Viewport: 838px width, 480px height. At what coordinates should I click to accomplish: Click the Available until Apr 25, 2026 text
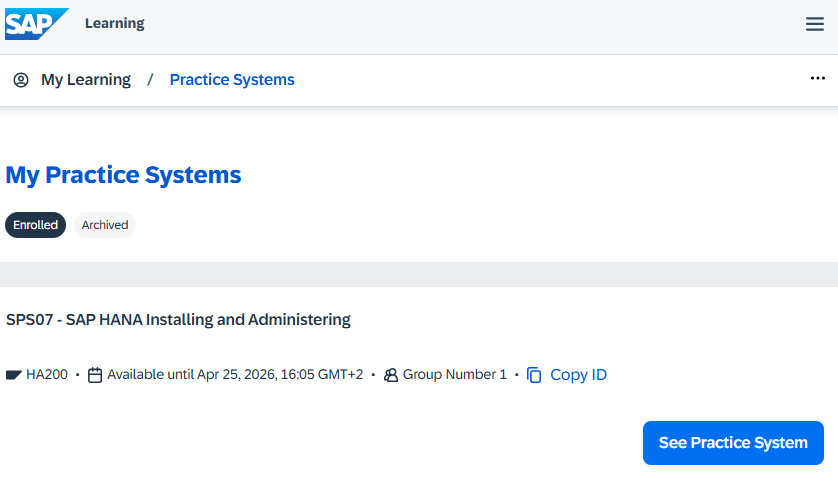235,375
